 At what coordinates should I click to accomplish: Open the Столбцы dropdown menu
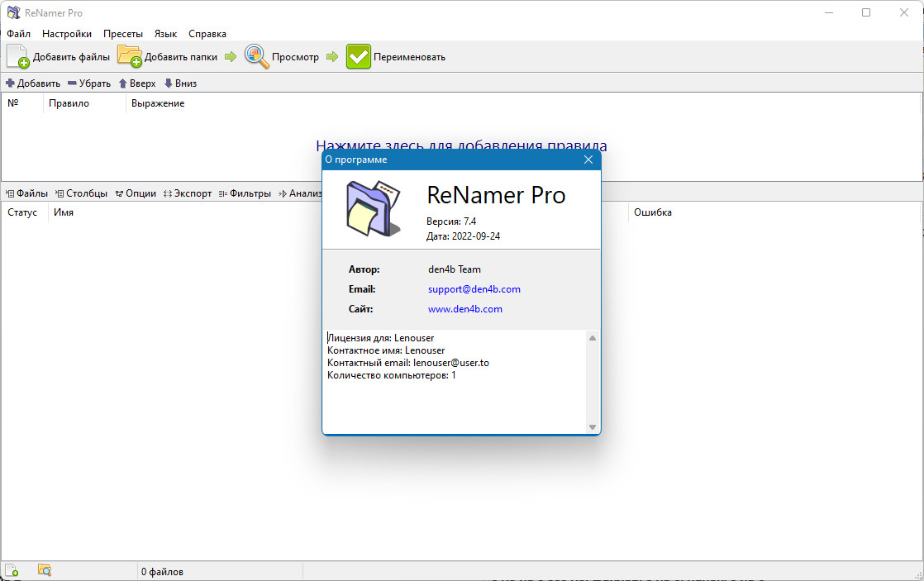pyautogui.click(x=81, y=193)
